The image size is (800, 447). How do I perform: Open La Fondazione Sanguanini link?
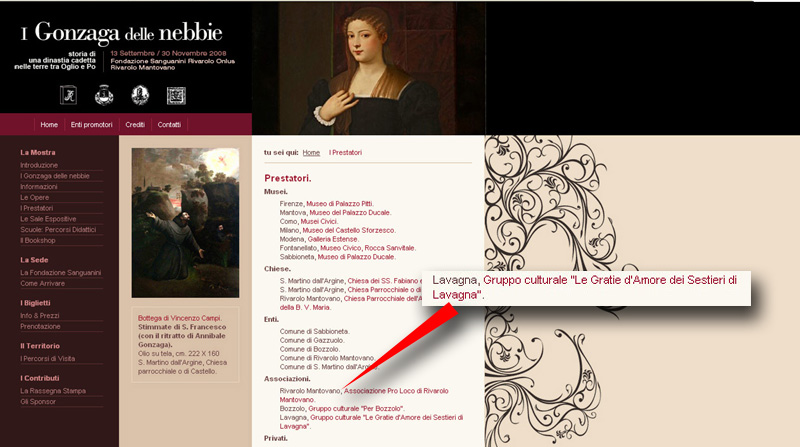60,272
